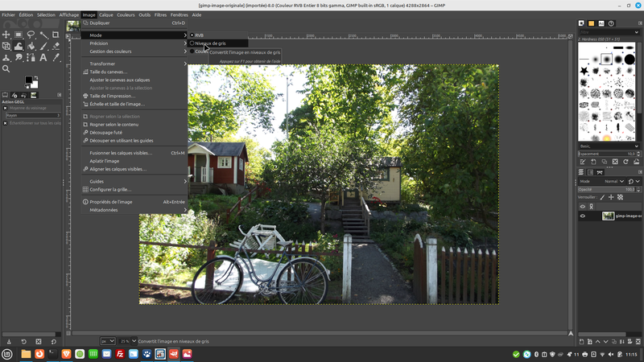Pick the Color Picker eyedropper tool
The width and height of the screenshot is (644, 362).
[x=55, y=57]
